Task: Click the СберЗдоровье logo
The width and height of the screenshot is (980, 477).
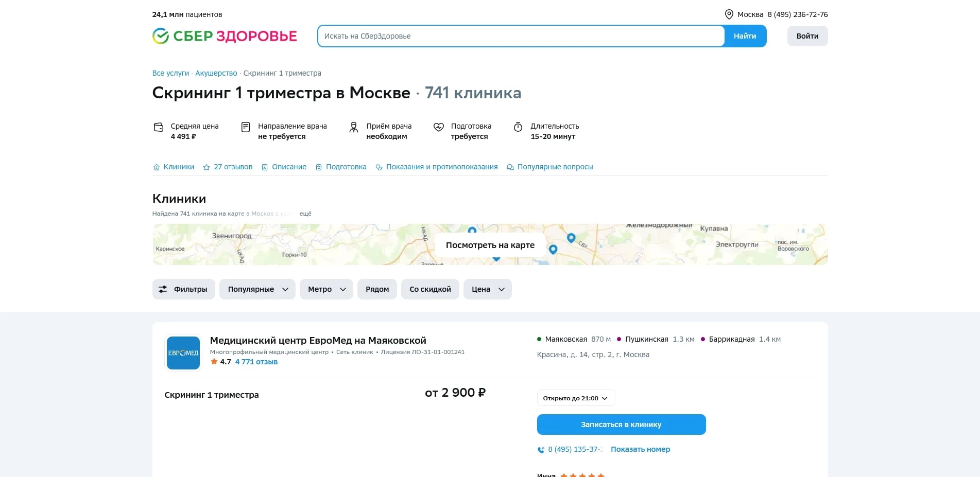Action: point(224,36)
